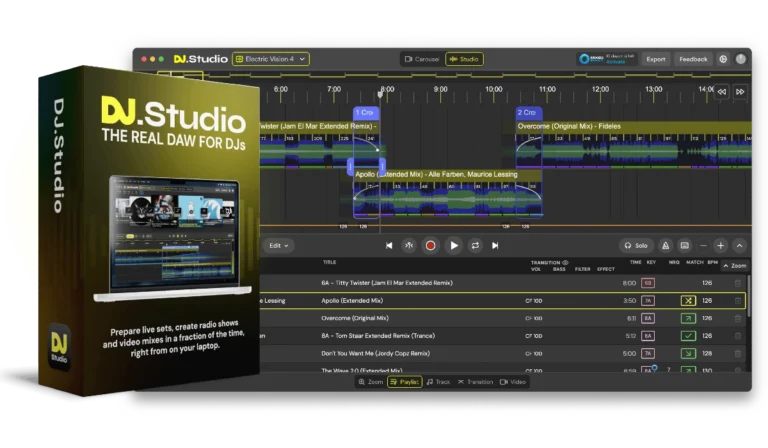Click the key badge of Don't You Want Me row
This screenshot has width=768, height=448.
tap(648, 354)
